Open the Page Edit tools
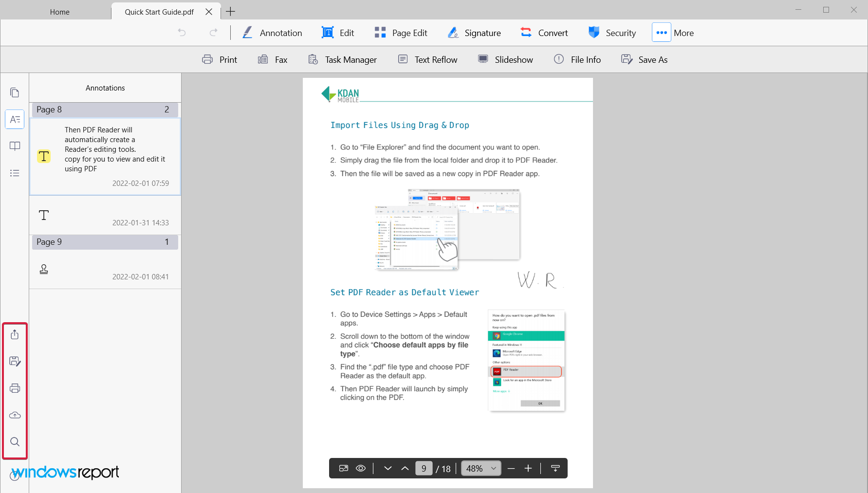Image resolution: width=868 pixels, height=493 pixels. tap(401, 33)
